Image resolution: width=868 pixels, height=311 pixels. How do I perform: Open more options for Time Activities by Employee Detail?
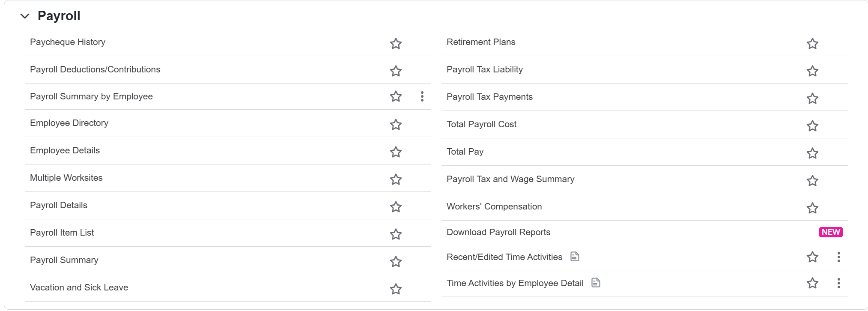(838, 283)
